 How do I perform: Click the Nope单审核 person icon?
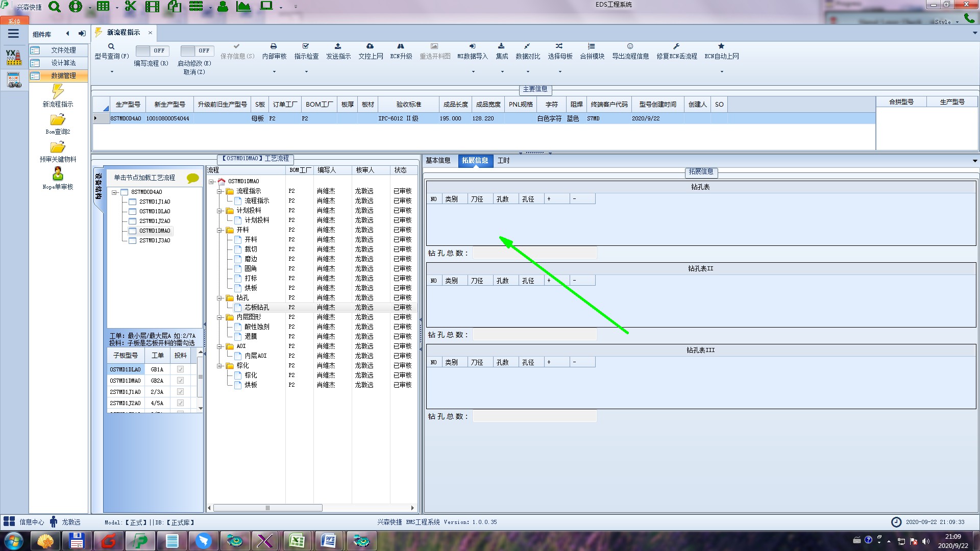click(58, 174)
